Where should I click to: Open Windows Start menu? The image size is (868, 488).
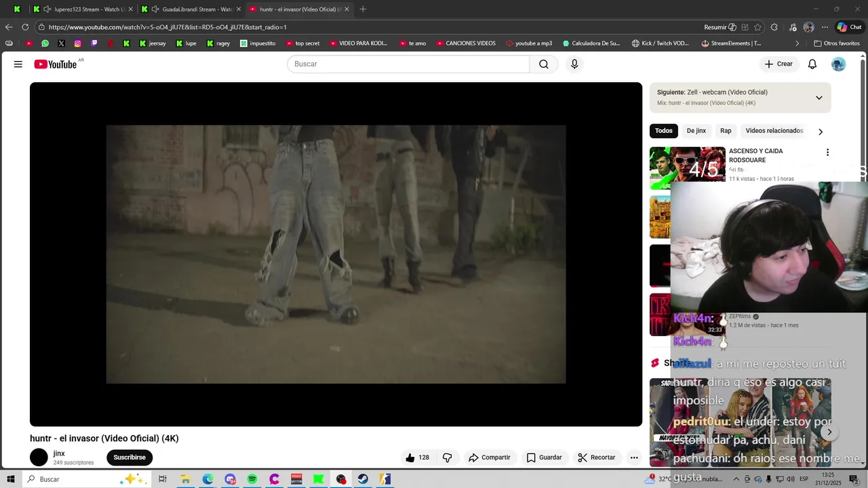(11, 479)
